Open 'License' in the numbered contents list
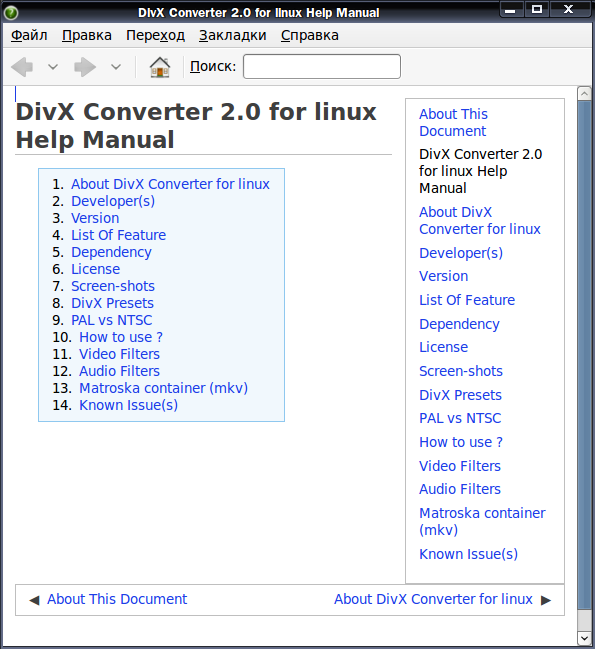 click(96, 269)
